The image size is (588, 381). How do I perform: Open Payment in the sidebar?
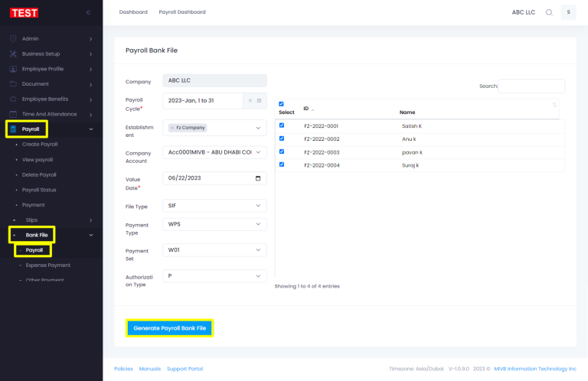(x=34, y=205)
